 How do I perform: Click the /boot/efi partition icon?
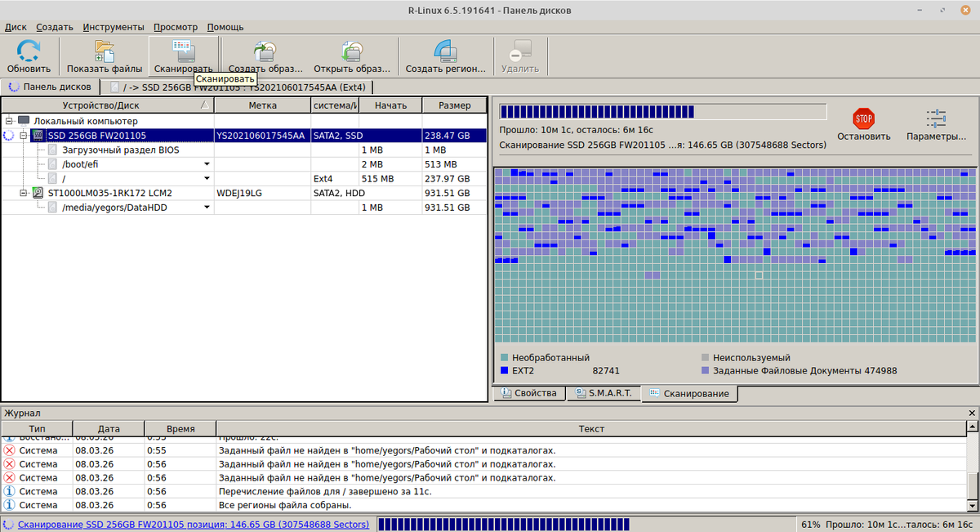53,164
